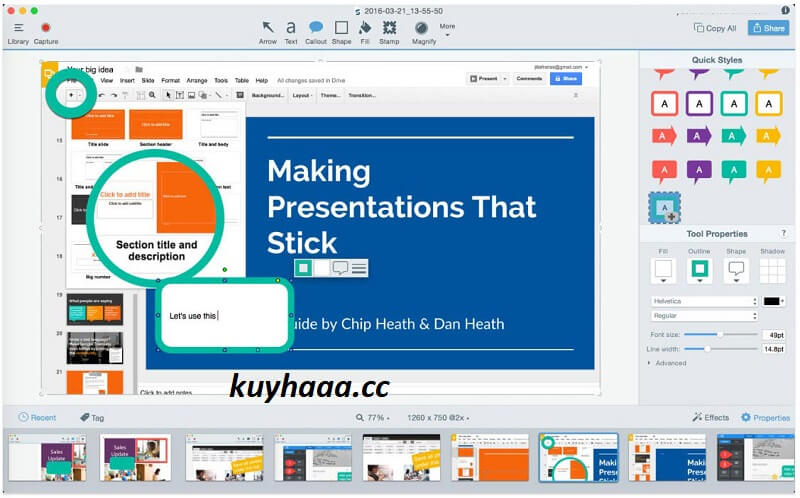Pick the red square callout quick style
The image size is (800, 498).
(x=664, y=104)
